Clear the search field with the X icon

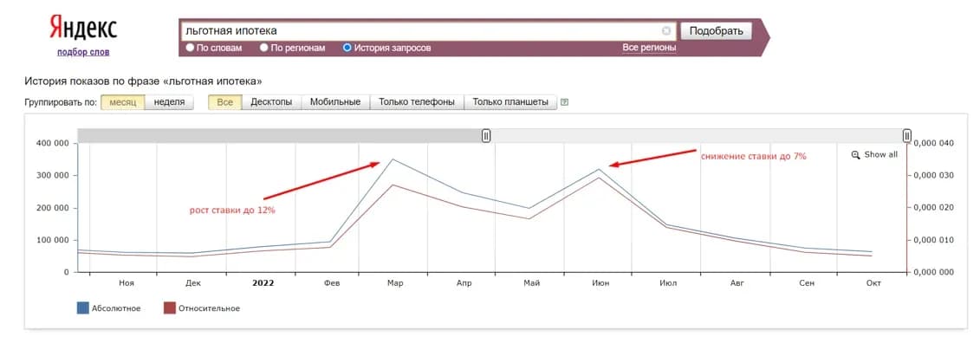pyautogui.click(x=666, y=30)
